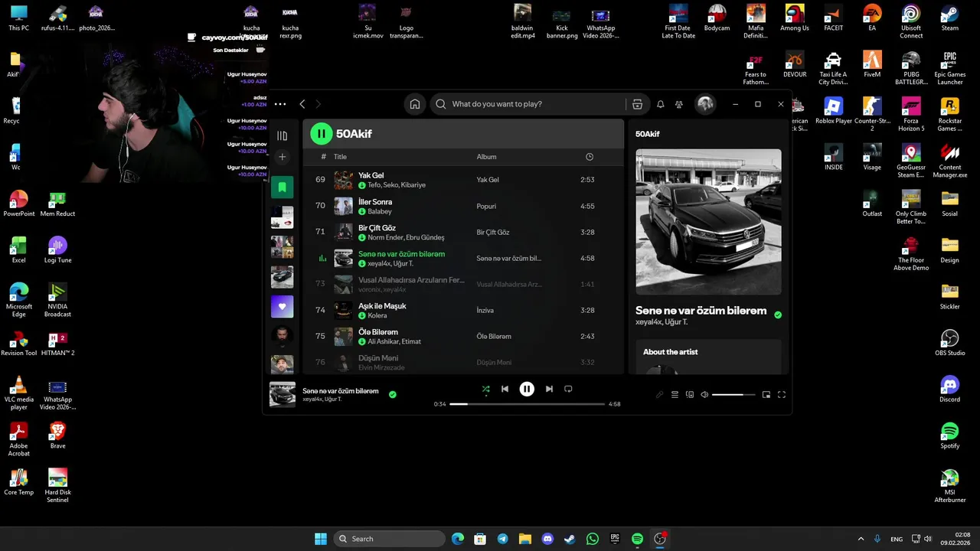Click the car album art in right panel
Screen dimensions: 980x551
[x=708, y=222]
